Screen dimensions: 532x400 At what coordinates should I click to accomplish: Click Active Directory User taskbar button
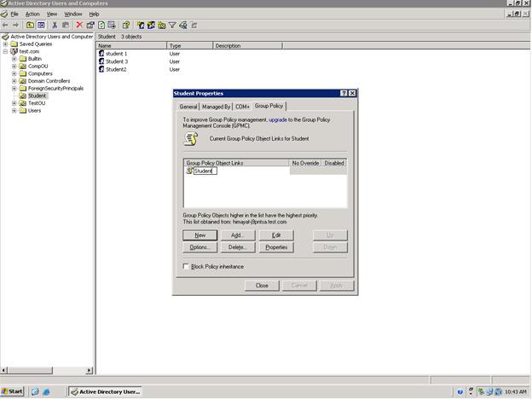tap(105, 391)
